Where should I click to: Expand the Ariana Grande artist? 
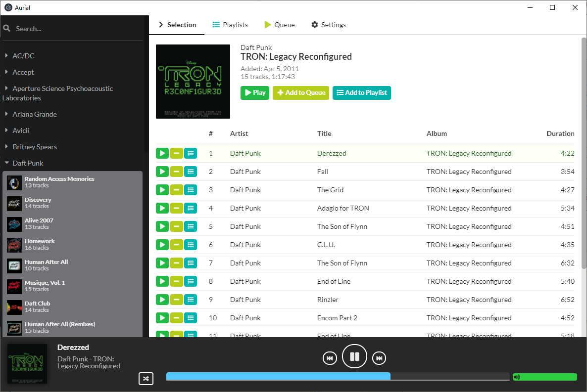pyautogui.click(x=6, y=114)
